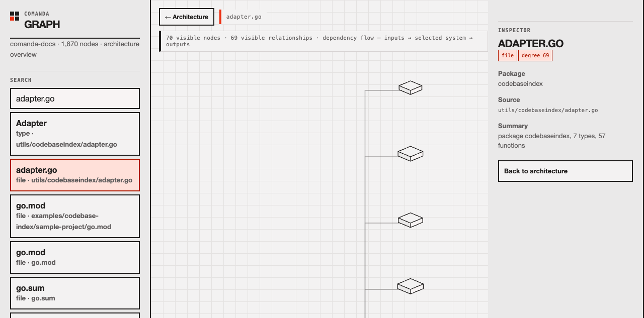Click the comanda-docs 1,870 nodes subtitle

pos(74,49)
